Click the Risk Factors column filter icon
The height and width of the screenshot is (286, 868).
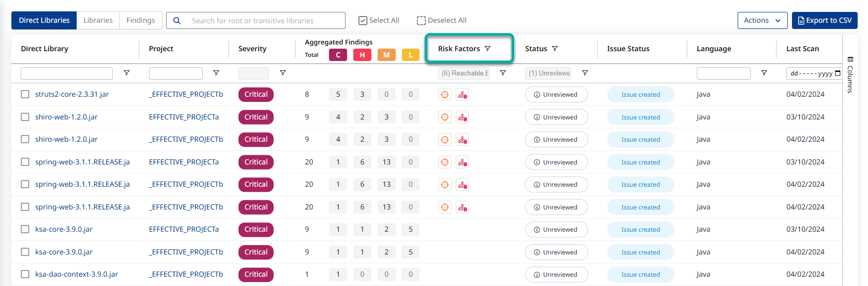[487, 49]
